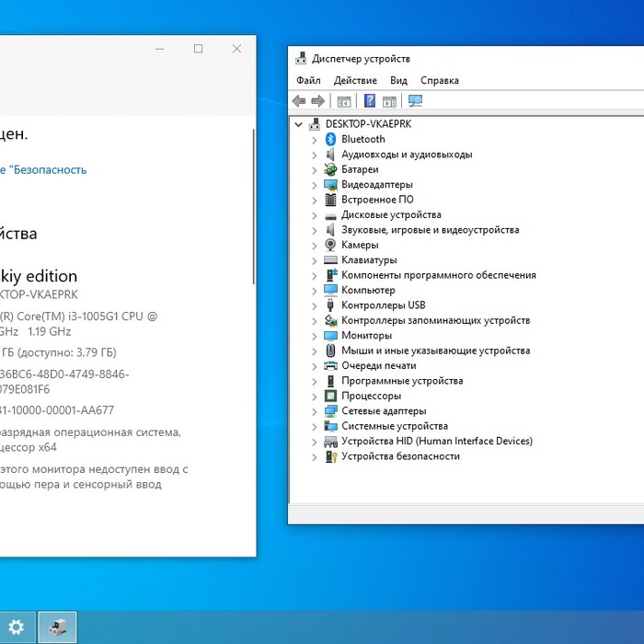Expand the Процессоры category
Screen dimensions: 644x644
click(x=314, y=397)
